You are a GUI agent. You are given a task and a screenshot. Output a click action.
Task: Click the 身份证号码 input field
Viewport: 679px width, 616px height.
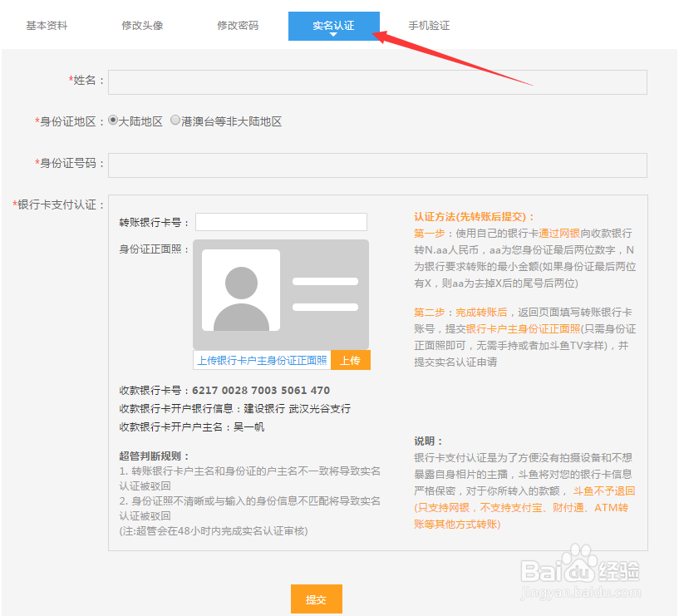pyautogui.click(x=377, y=165)
